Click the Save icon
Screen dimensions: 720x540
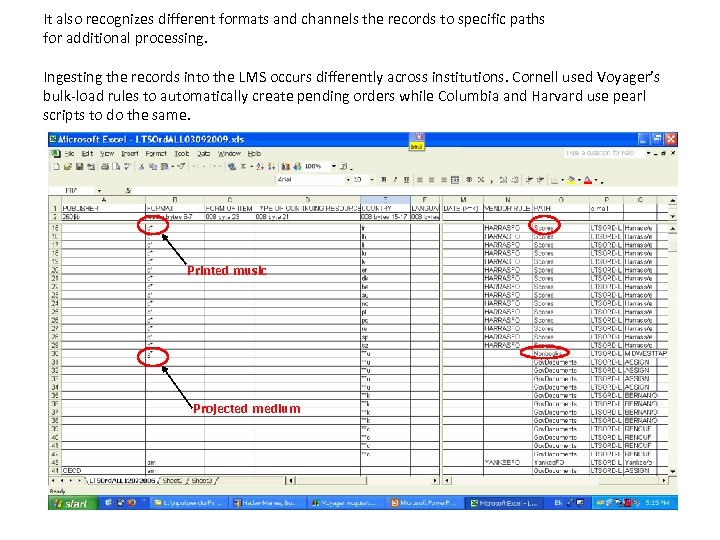pos(79,167)
